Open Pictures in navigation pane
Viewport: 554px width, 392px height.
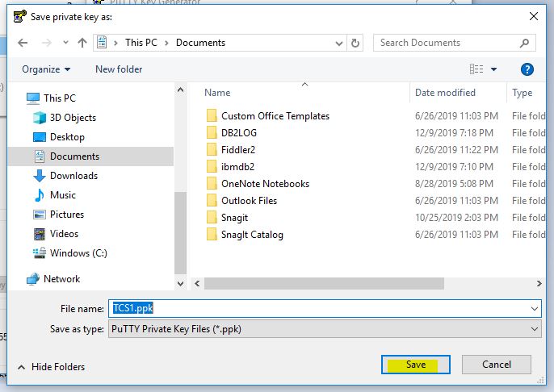point(67,215)
